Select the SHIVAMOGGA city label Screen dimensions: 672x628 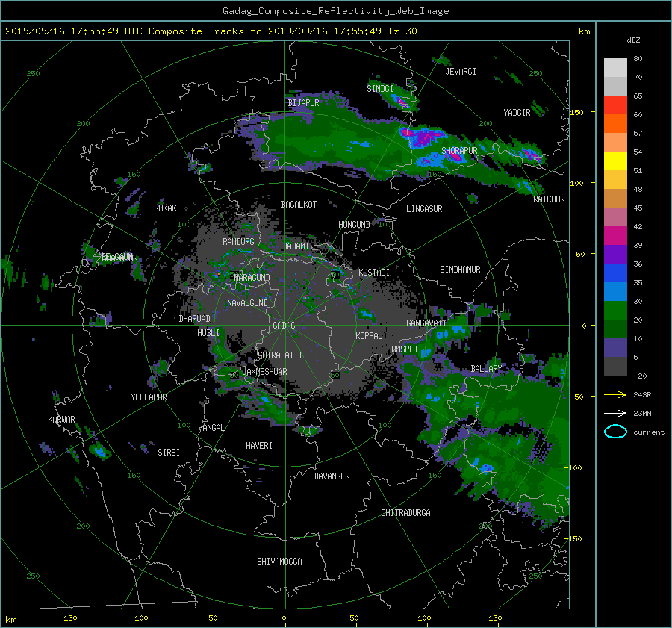(x=279, y=561)
